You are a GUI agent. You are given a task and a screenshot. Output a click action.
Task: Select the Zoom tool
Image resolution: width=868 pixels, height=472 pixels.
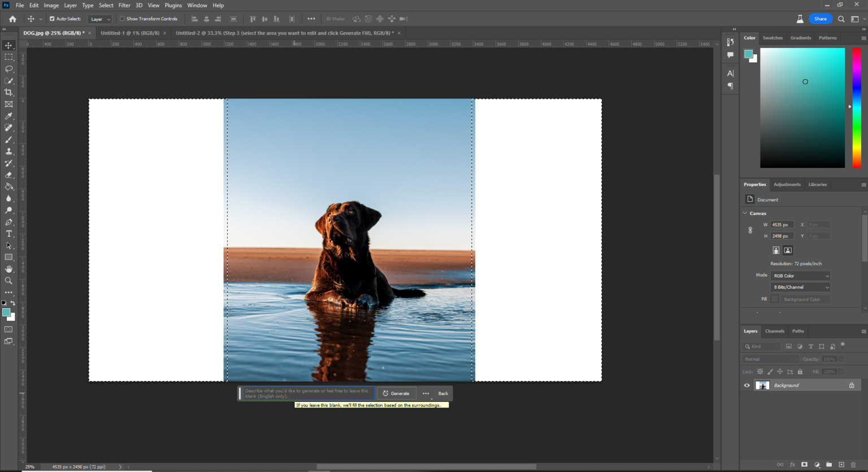[8, 281]
